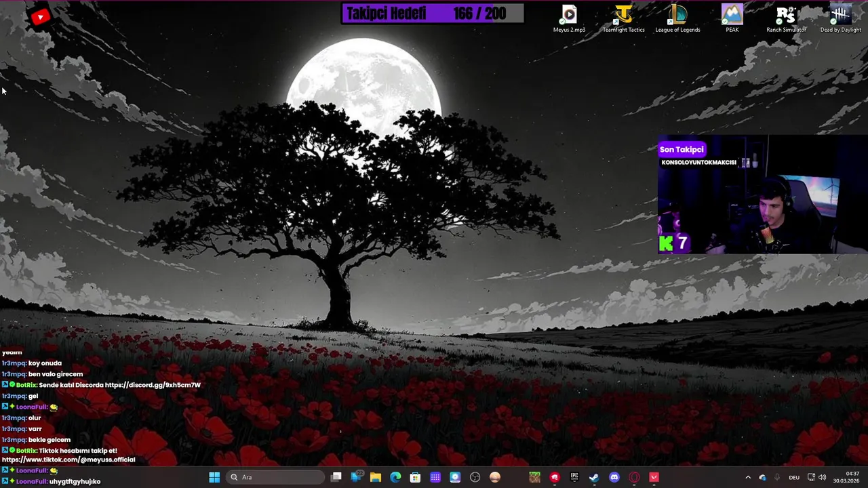The width and height of the screenshot is (868, 488).
Task: Open Opera GX browser on the taskbar
Action: coord(634,477)
